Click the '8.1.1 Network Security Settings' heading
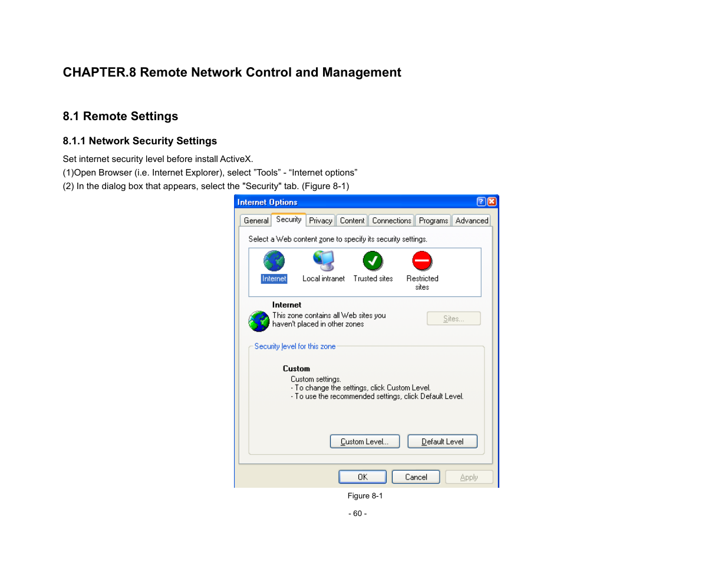Viewport: 728px width, 562px height. [x=140, y=141]
